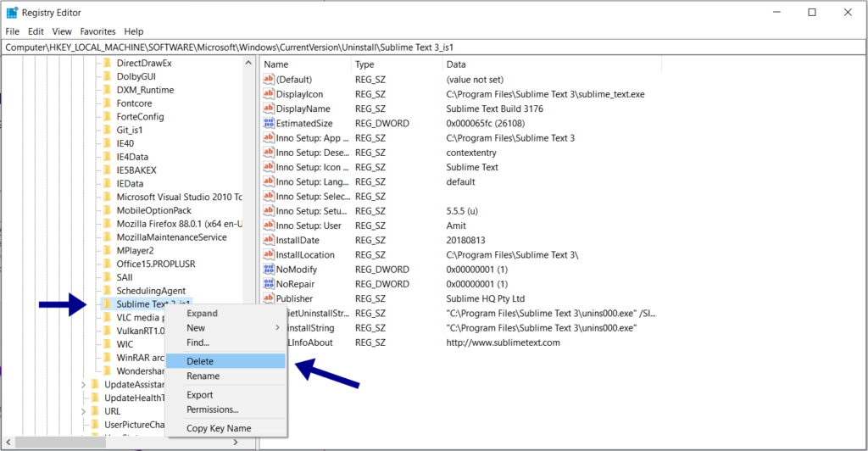Click the DolbyGUI folder icon
Image resolution: width=868 pixels, height=451 pixels.
point(107,76)
